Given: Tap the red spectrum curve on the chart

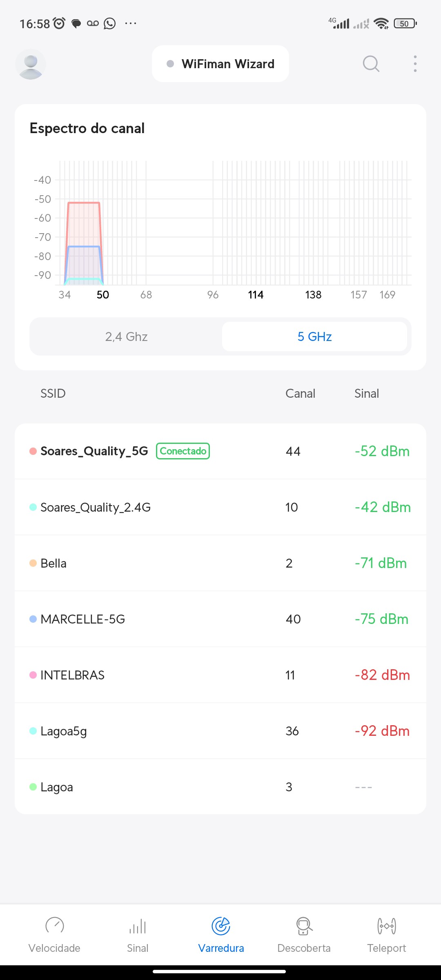Looking at the screenshot, I should 84,203.
